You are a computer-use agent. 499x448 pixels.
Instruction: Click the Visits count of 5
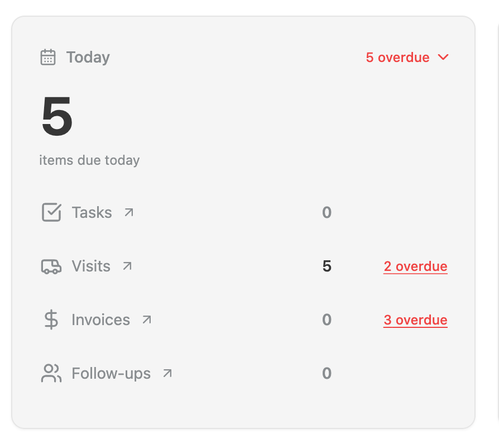click(327, 266)
